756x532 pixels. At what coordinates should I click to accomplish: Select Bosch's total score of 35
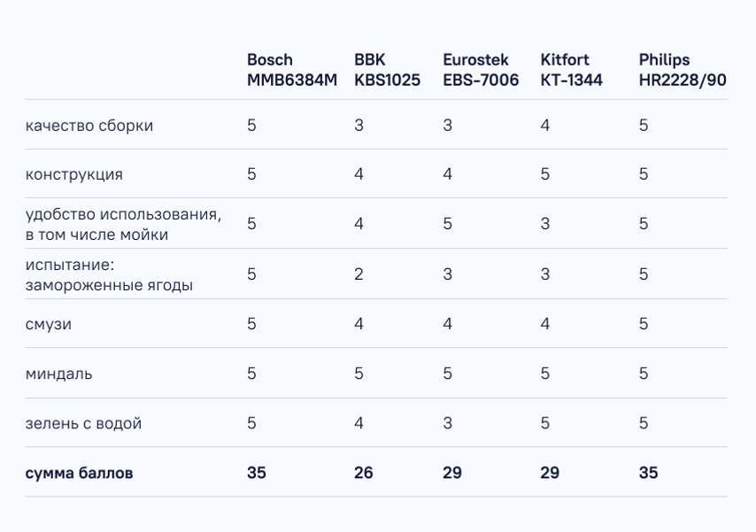coord(257,473)
